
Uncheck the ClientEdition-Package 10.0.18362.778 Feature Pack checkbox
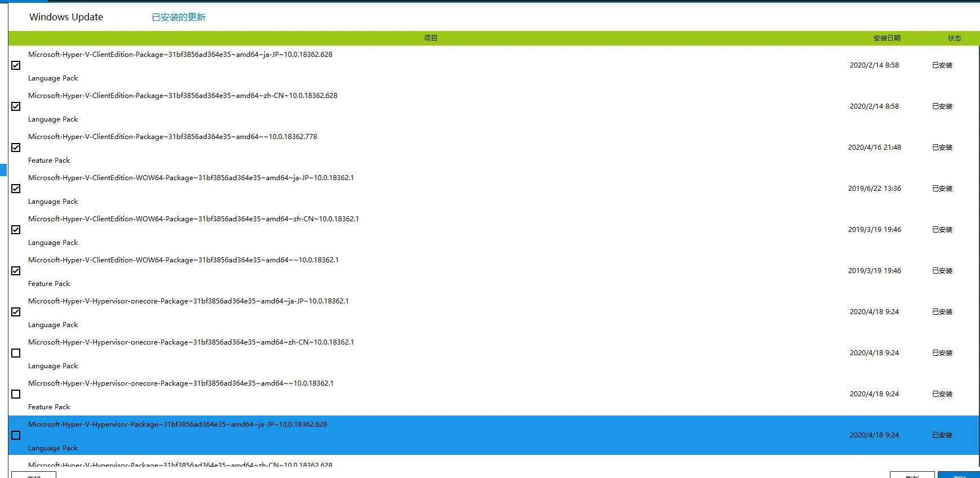tap(16, 148)
